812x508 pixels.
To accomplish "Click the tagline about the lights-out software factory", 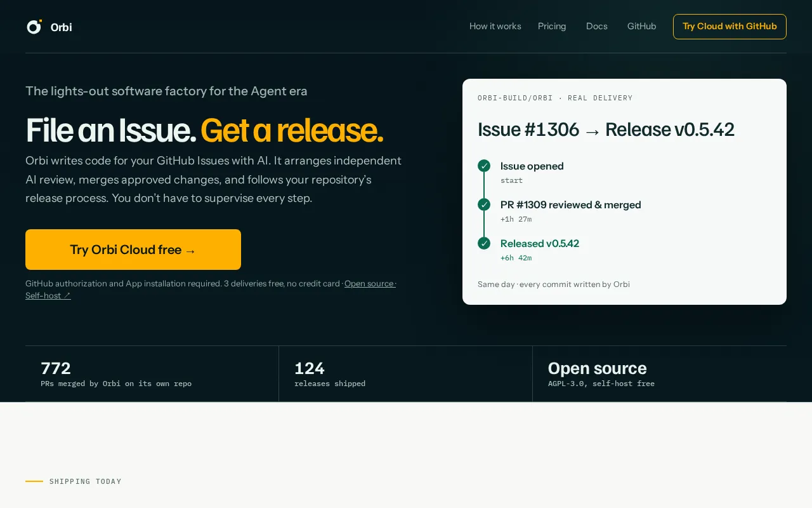I will pos(166,91).
